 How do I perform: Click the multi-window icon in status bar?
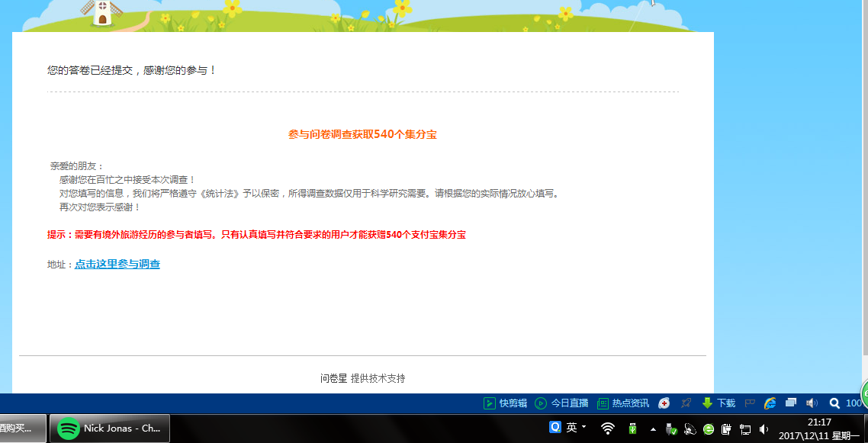(791, 403)
